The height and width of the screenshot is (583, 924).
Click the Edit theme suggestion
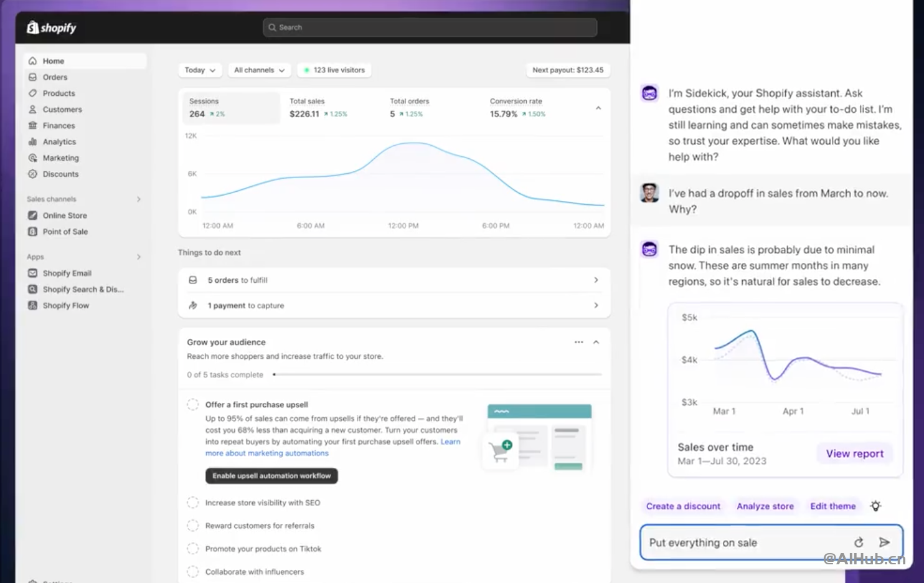coord(833,506)
